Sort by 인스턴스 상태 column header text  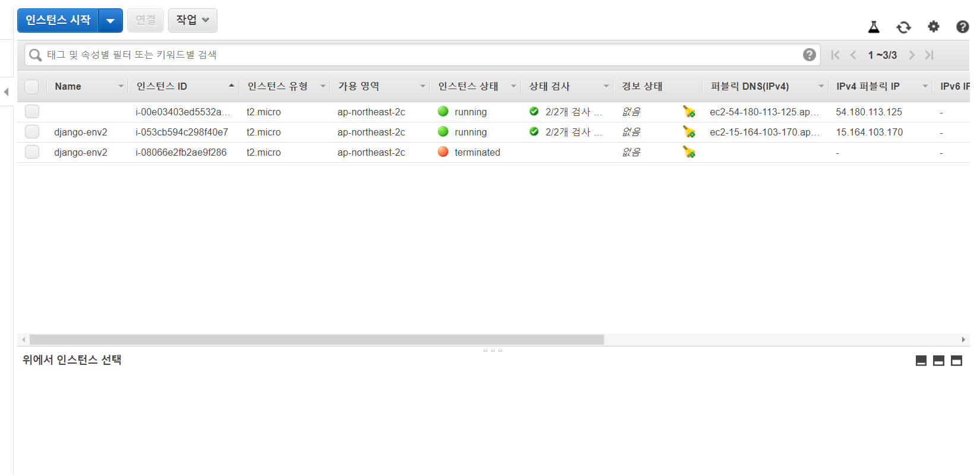click(468, 86)
